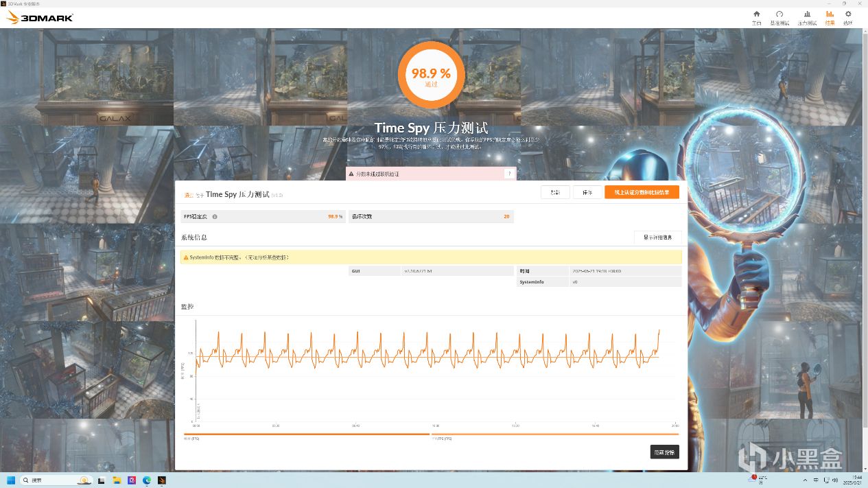Click the warning triangle in the pink banner
Screen dimensions: 868x488
tap(351, 174)
